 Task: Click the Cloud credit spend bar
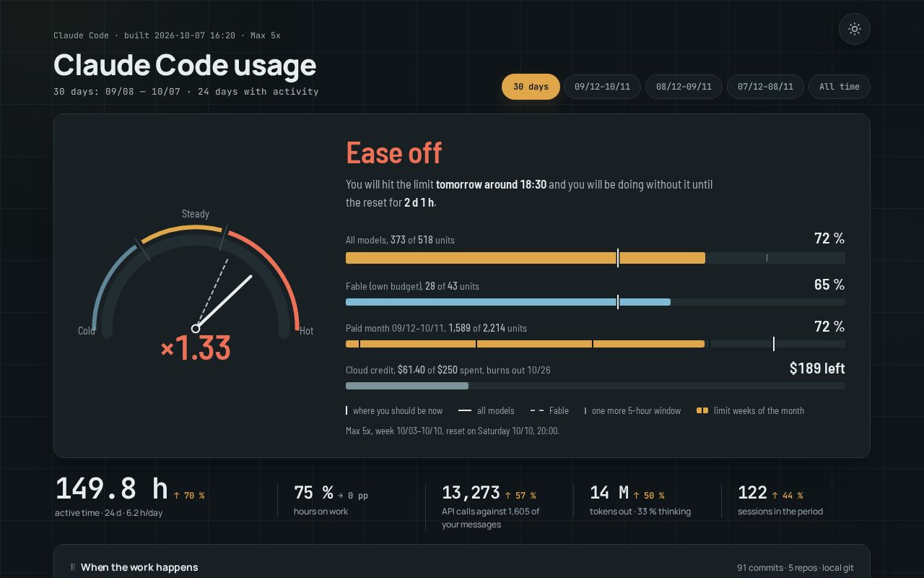tap(596, 386)
